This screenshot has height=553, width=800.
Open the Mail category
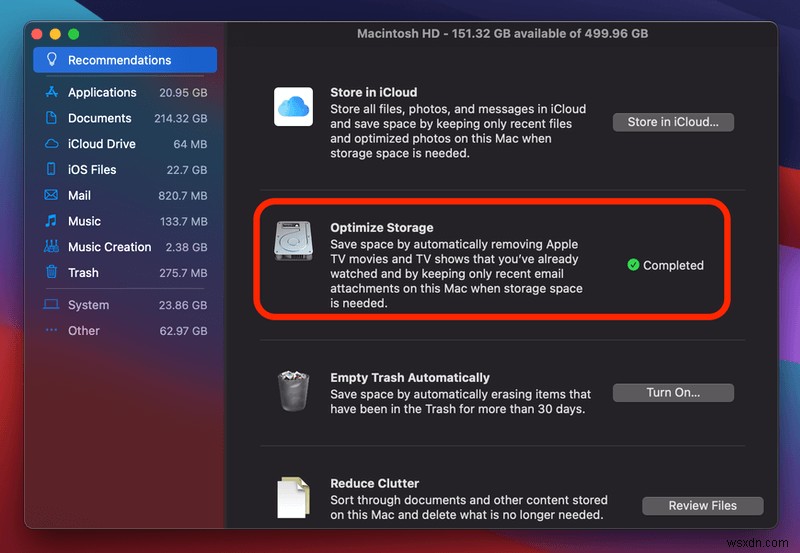(125, 195)
